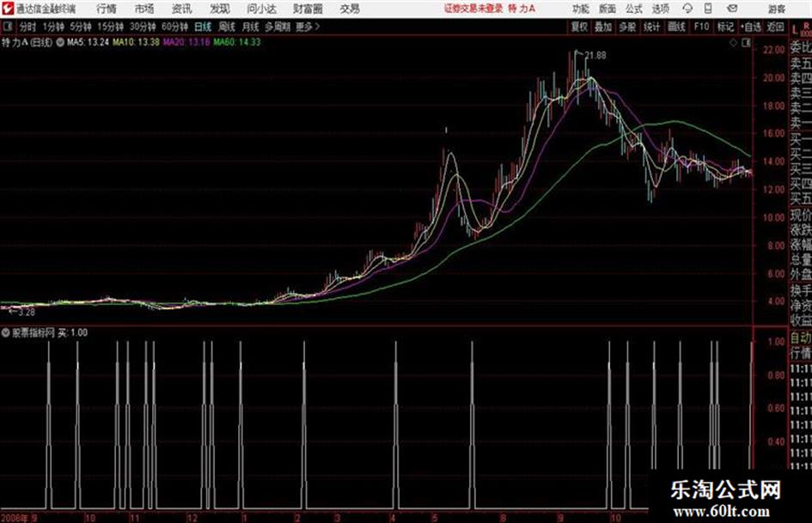
Task: Switch to 60分钟 period
Action: tap(174, 27)
